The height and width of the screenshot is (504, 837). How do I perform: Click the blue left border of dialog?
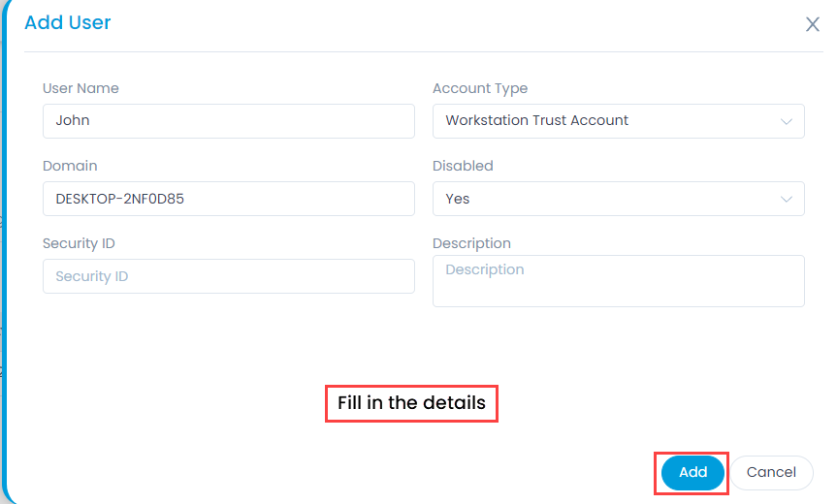(x=4, y=251)
